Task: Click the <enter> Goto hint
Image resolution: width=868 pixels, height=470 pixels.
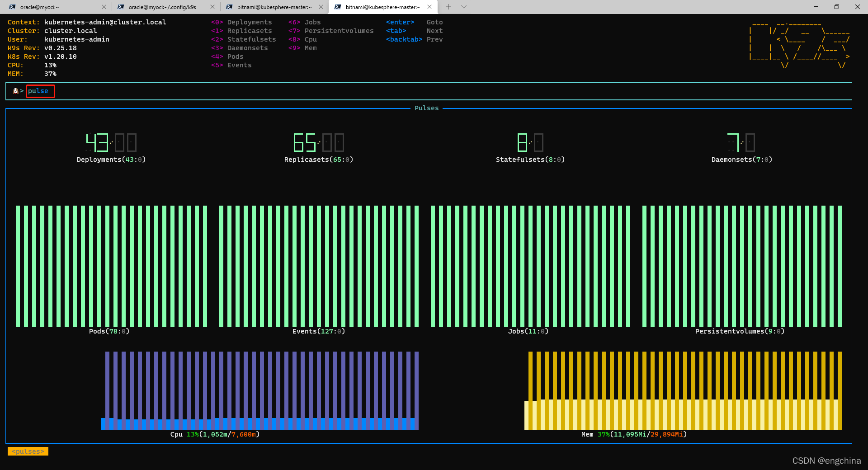Action: 414,22
